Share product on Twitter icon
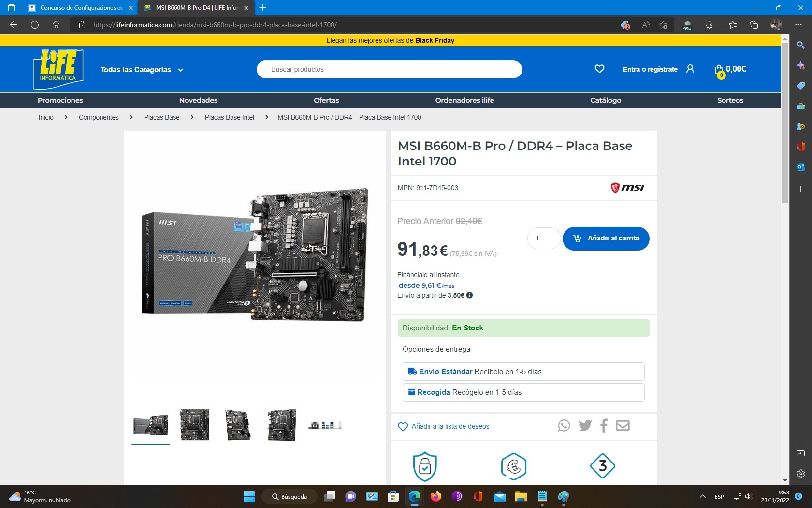The image size is (812, 508). (x=585, y=426)
